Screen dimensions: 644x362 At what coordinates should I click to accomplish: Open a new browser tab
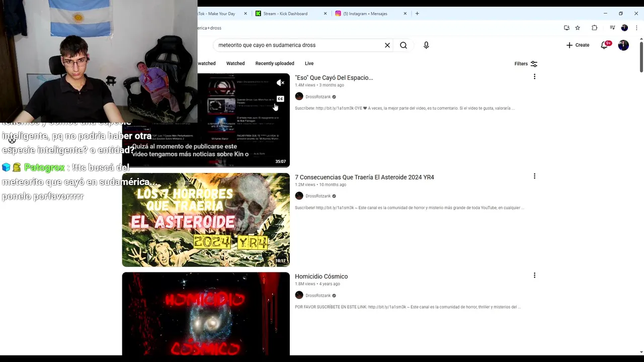[417, 14]
